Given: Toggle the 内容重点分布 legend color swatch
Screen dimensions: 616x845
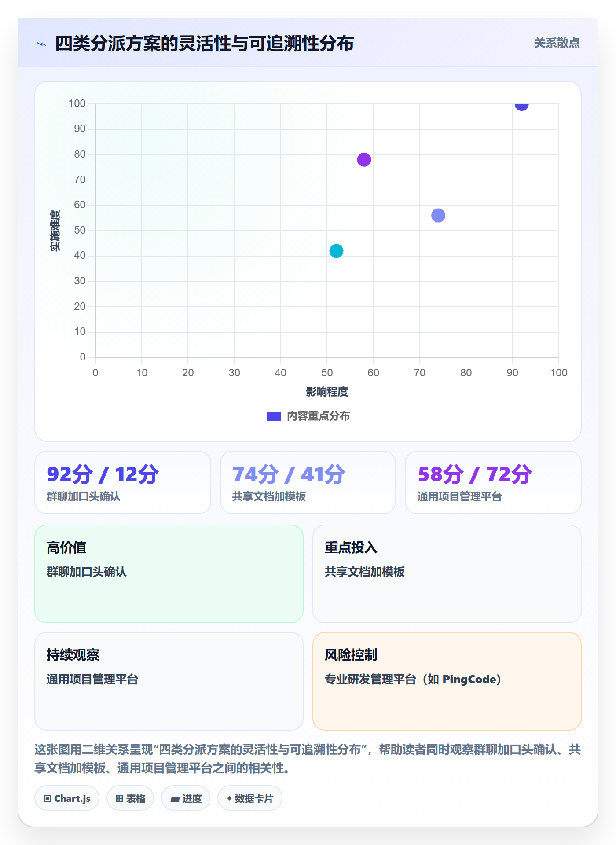Looking at the screenshot, I should [273, 416].
